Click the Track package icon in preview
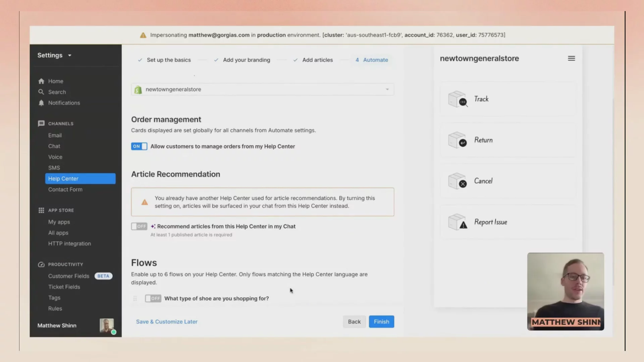Viewport: 644px width, 362px height. point(458,99)
